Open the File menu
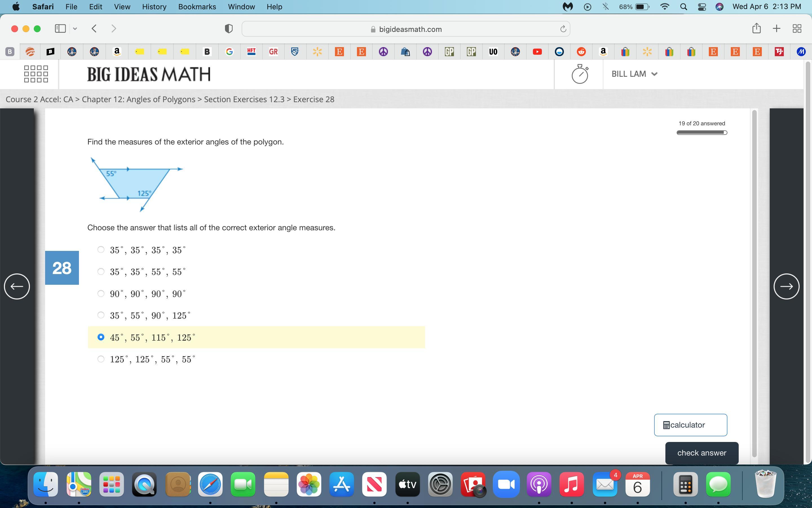Image resolution: width=812 pixels, height=508 pixels. [x=71, y=7]
